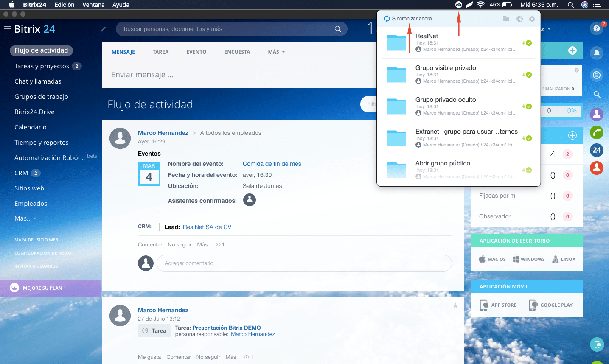Viewport: 609px width, 364px height.
Task: Click the Agregar comentario field
Action: point(304,263)
